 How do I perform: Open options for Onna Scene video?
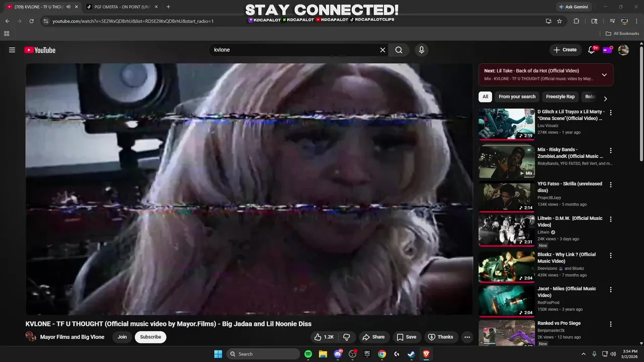click(611, 113)
